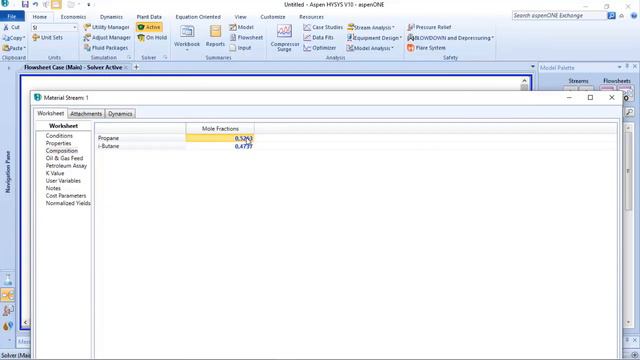Viewport: 640px width, 360px height.
Task: Open Pressure Relief
Action: (x=429, y=27)
